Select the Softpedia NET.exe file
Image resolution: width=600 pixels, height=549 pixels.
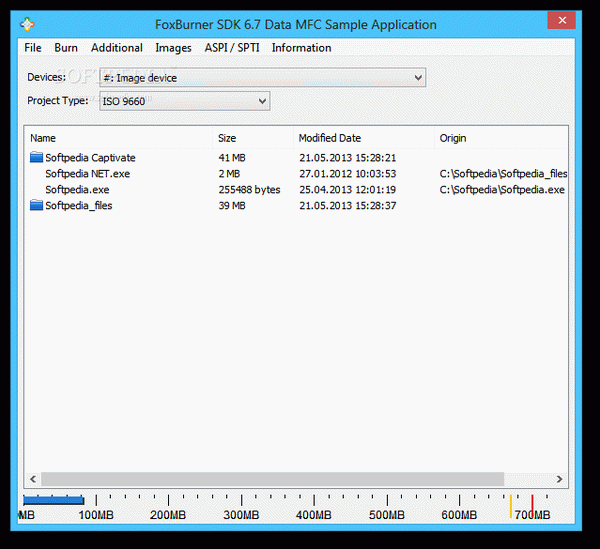[88, 174]
